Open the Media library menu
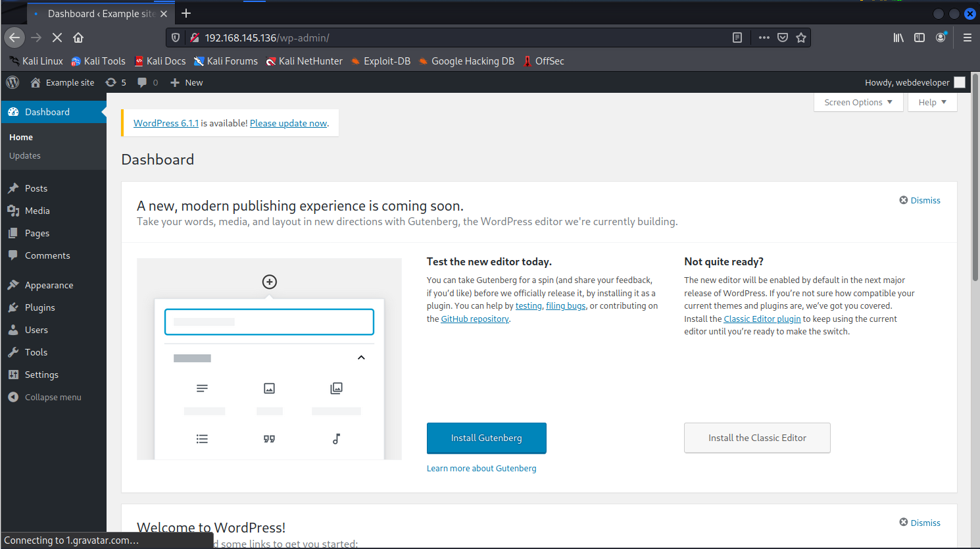Screen dimensions: 980x549 point(53,211)
